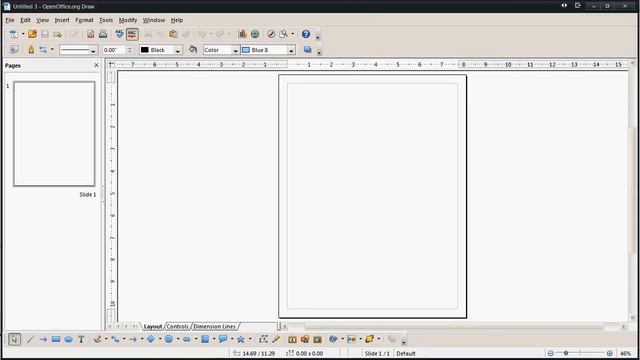Select the Ellipse tool
This screenshot has width=640, height=360.
pyautogui.click(x=69, y=339)
